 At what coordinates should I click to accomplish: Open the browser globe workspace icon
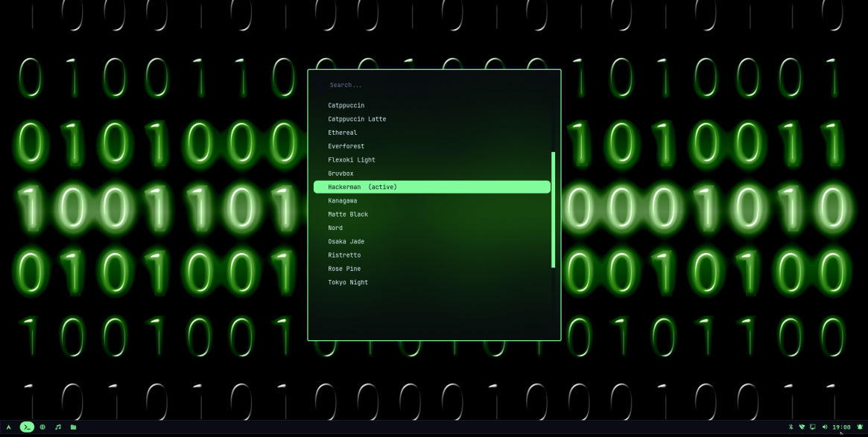coord(42,427)
